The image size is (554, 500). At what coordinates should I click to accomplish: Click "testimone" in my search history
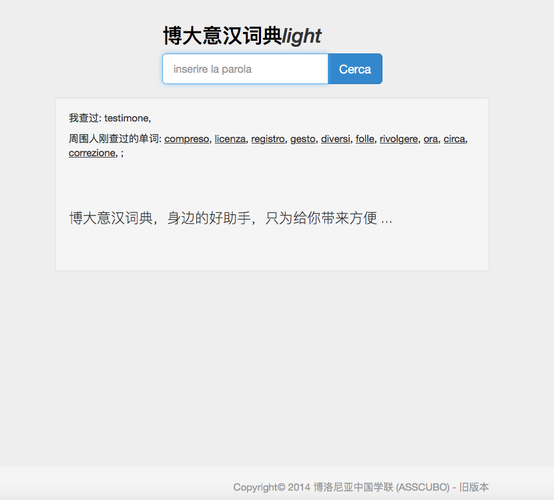tap(126, 118)
